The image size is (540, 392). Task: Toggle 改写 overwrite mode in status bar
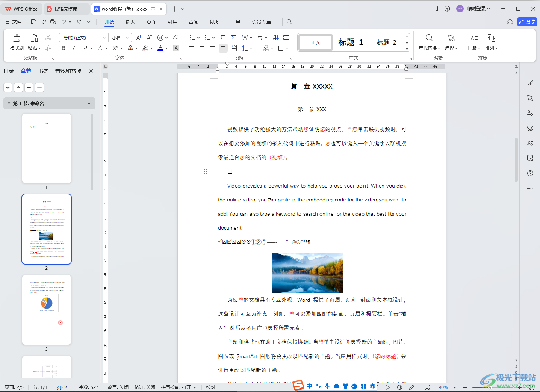point(118,387)
